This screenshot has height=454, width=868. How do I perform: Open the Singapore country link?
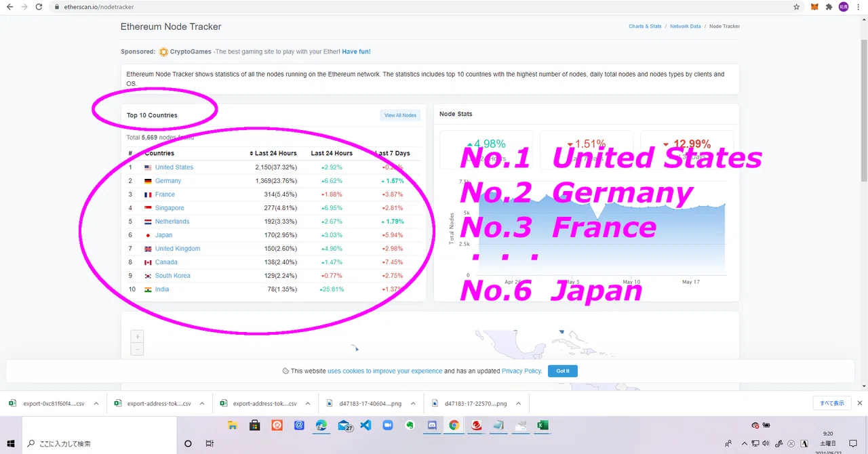coord(170,208)
